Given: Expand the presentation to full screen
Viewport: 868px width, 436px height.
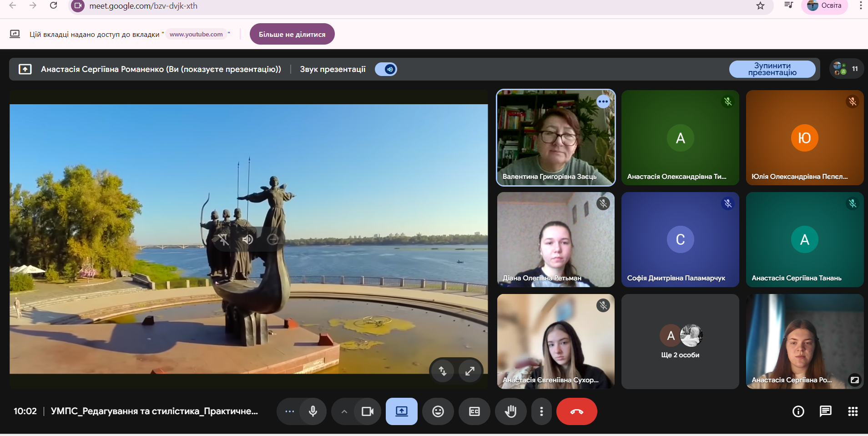Looking at the screenshot, I should (470, 371).
